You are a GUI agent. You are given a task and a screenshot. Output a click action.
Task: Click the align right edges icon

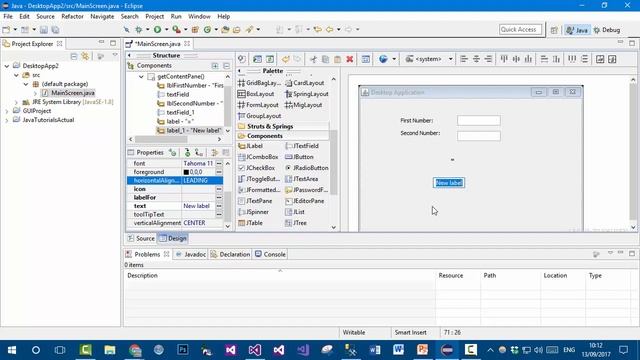coord(488,59)
